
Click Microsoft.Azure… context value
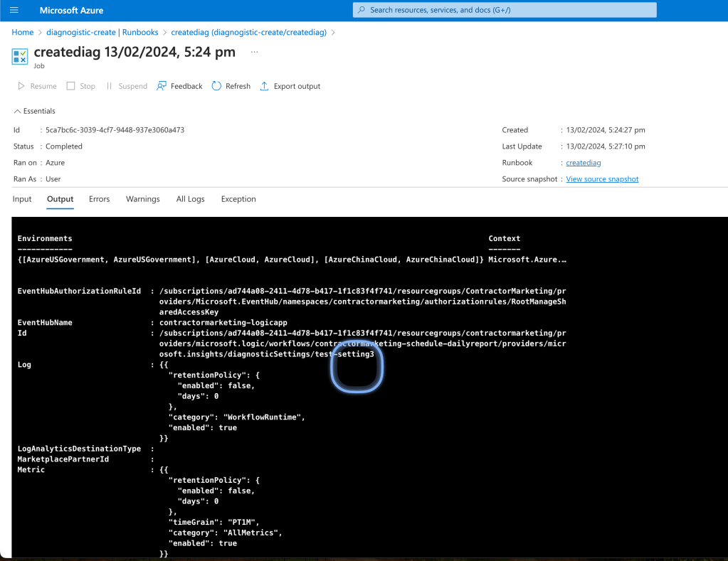(527, 260)
